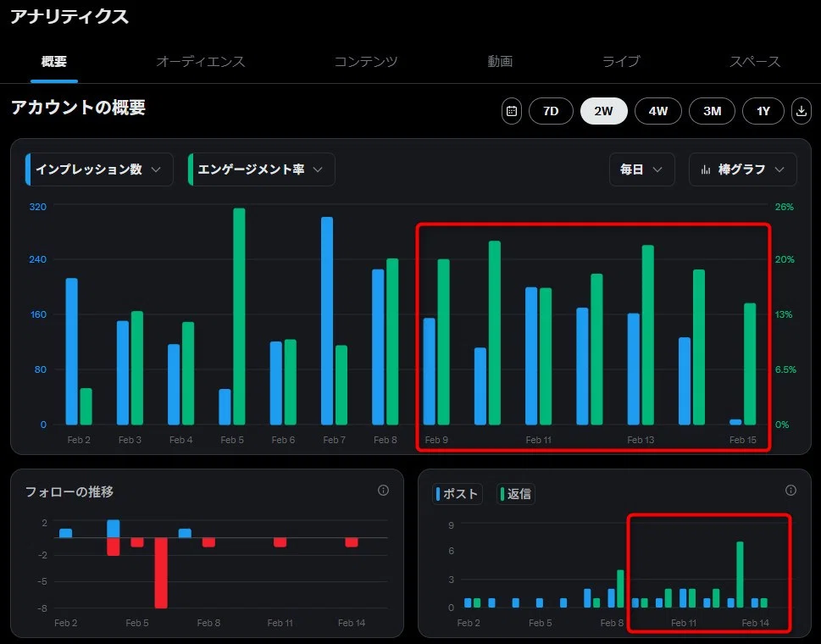The width and height of the screenshot is (821, 644).
Task: Select the 1Y time range
Action: [x=763, y=111]
